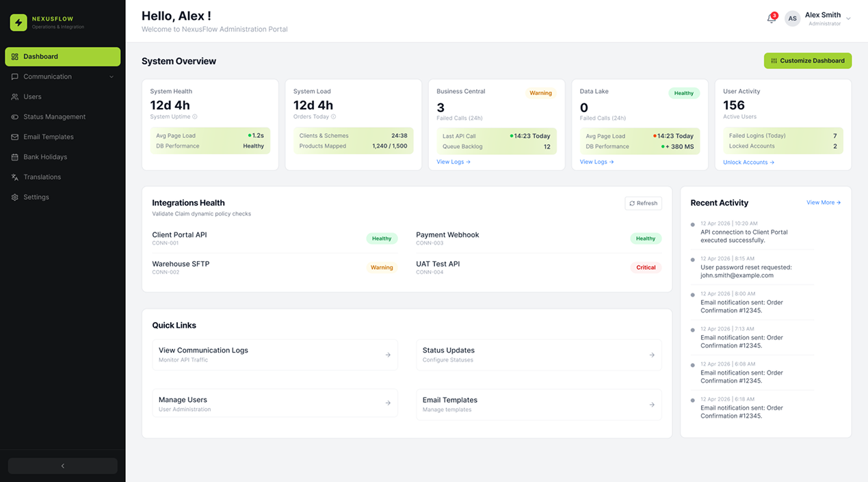Select the Payment Webhook connection
Screen dimensions: 868x482
(x=539, y=239)
